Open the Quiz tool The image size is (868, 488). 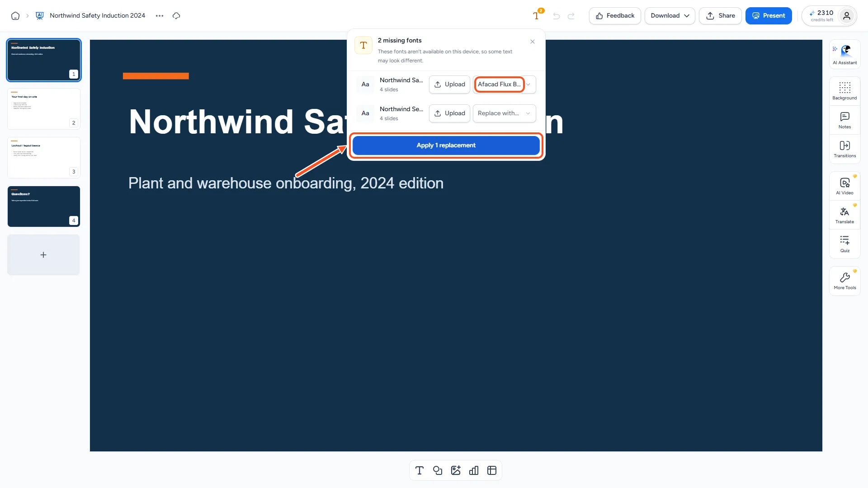coord(844,244)
